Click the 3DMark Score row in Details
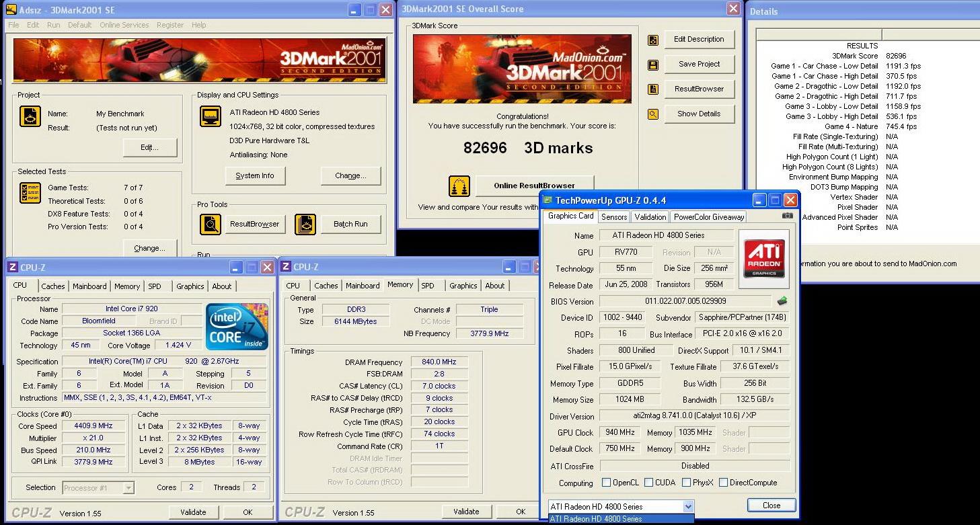 pos(868,56)
